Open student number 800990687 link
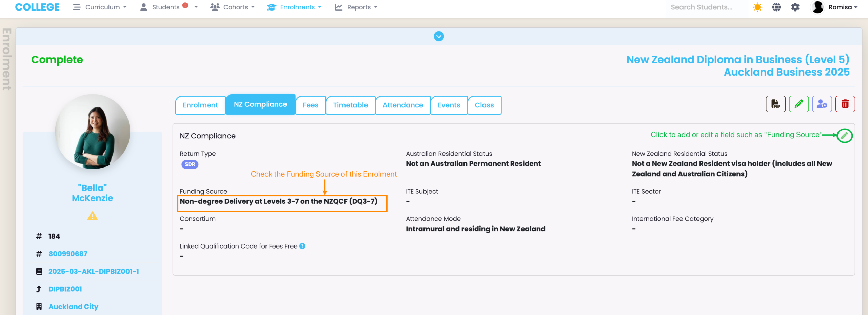The image size is (868, 315). point(68,254)
